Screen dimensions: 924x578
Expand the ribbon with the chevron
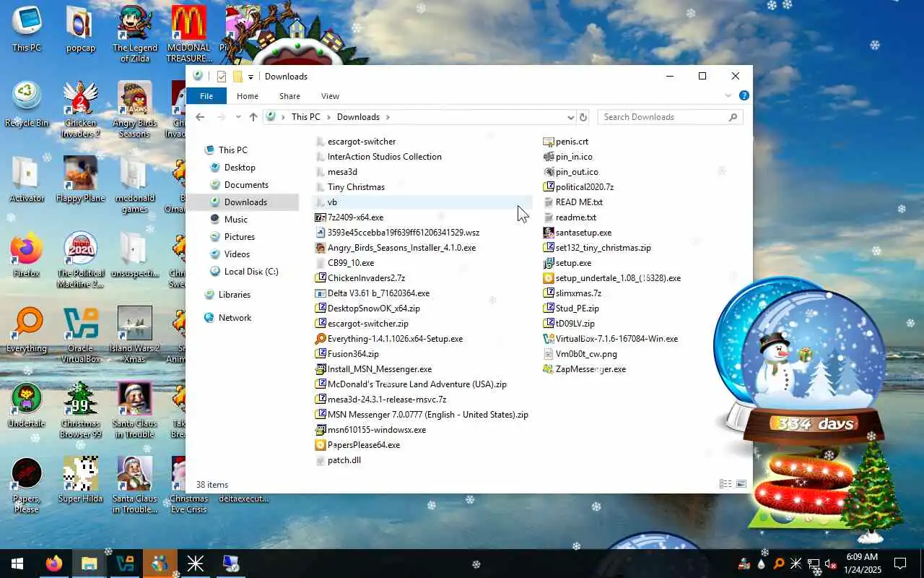[x=728, y=95]
